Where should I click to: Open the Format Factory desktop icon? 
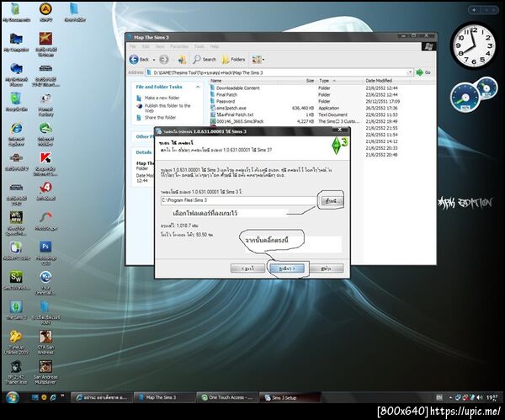[45, 104]
